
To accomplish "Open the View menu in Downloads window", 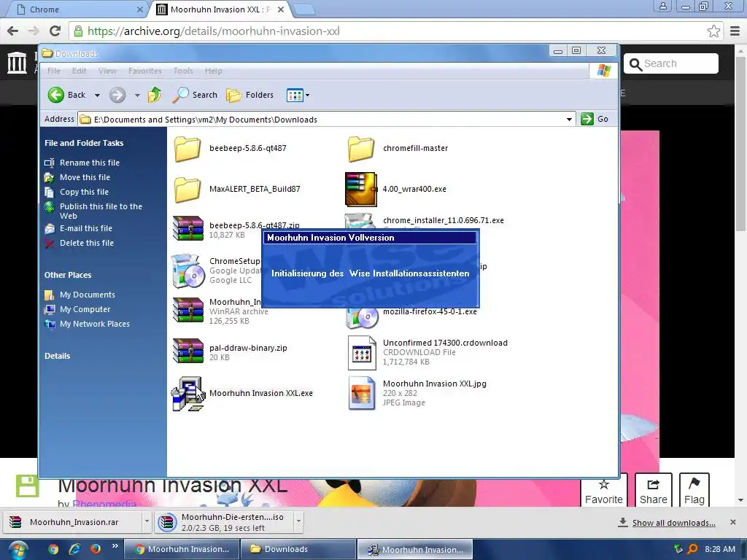I will click(107, 71).
